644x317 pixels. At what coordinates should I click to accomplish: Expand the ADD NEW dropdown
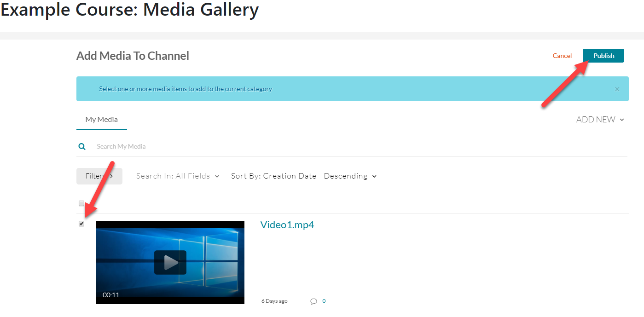pos(600,120)
